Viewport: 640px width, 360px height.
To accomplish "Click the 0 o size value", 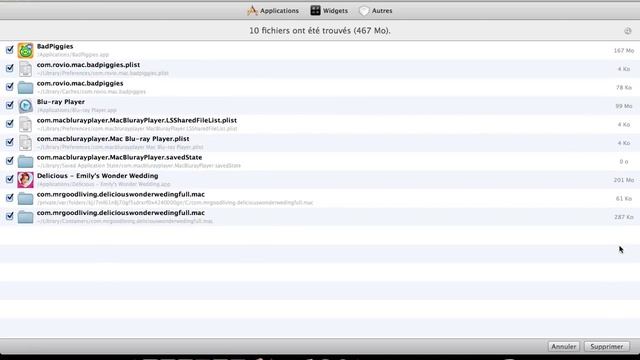I will 624,162.
